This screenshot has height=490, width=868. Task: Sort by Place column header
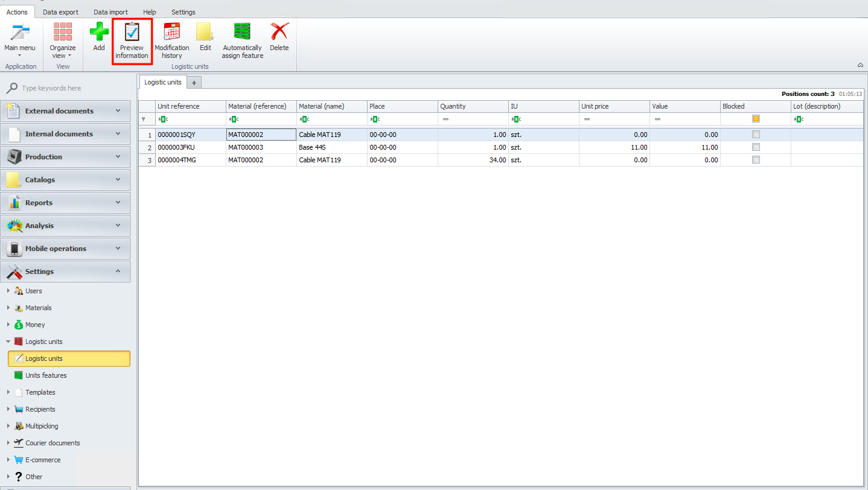[x=403, y=106]
